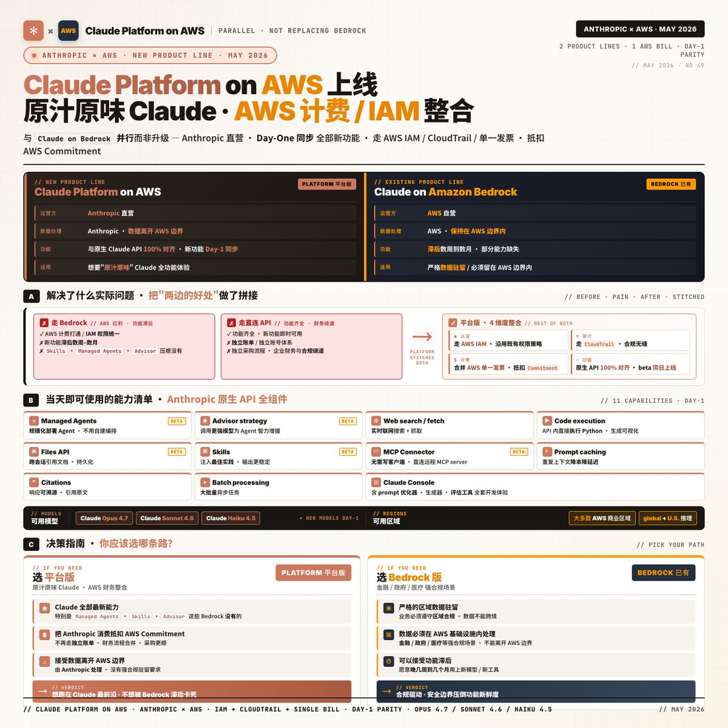Click 'PLATFORM STITCHES BOTH' caption under arrow
The width and height of the screenshot is (728, 728).
click(422, 357)
